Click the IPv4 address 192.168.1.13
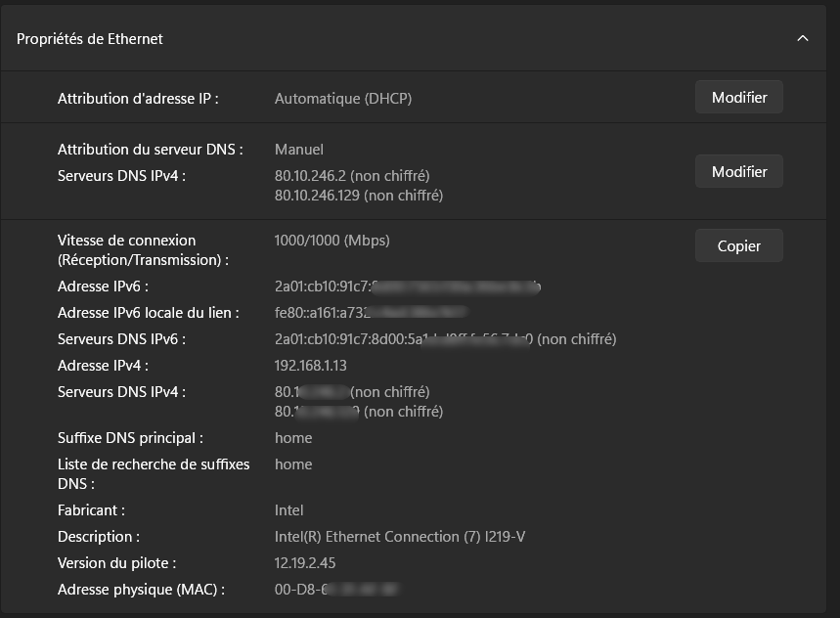Viewport: 840px width, 618px height. click(x=311, y=366)
